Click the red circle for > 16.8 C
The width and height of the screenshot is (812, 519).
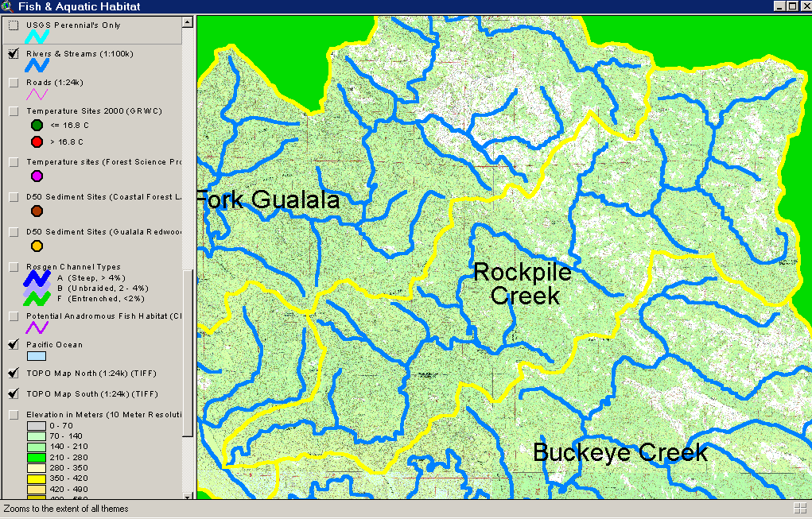37,141
